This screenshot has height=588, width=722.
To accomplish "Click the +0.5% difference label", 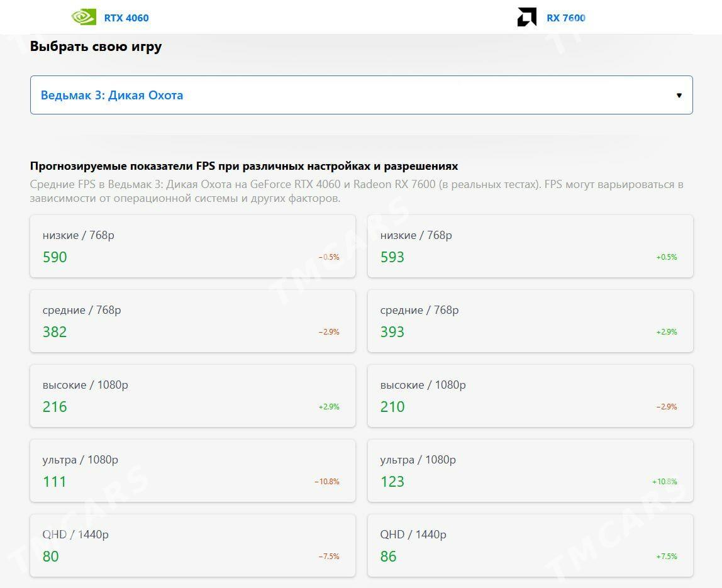I will (x=667, y=257).
